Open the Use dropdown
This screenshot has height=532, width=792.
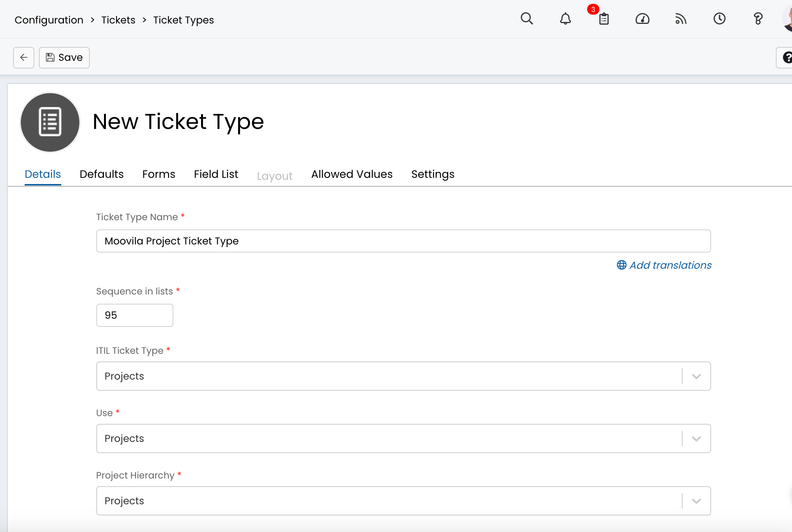pyautogui.click(x=696, y=438)
